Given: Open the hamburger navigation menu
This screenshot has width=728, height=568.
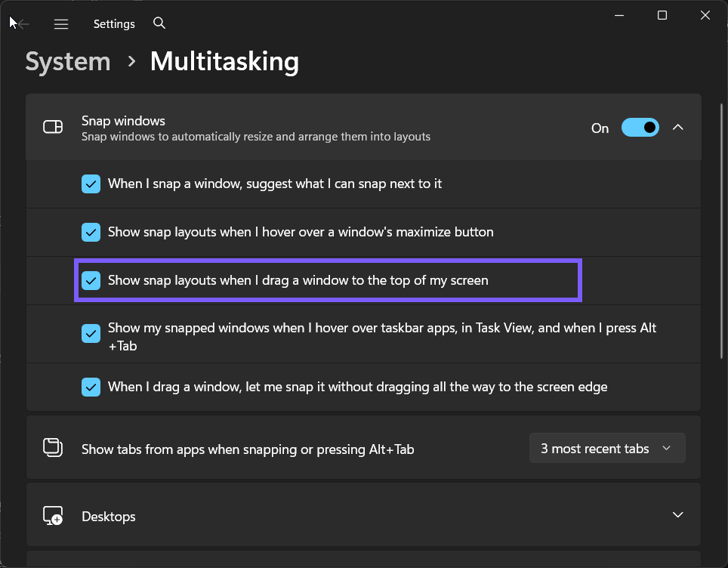Looking at the screenshot, I should (61, 23).
